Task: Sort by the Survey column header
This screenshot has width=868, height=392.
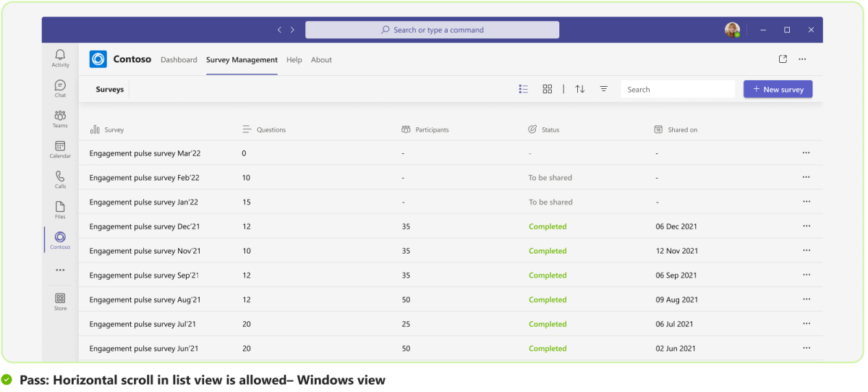Action: click(x=106, y=129)
